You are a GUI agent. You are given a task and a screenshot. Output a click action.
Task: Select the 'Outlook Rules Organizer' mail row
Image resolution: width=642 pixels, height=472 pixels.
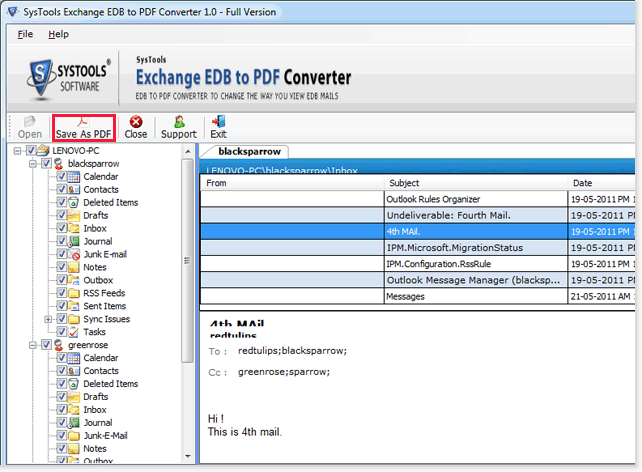(418, 199)
